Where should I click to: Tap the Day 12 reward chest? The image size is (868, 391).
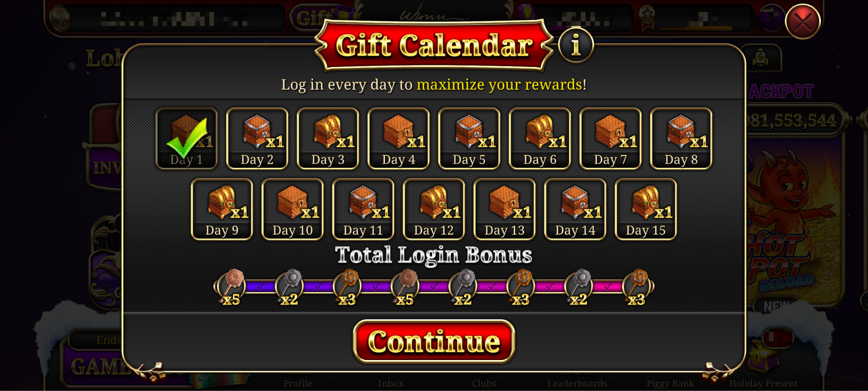[x=434, y=209]
